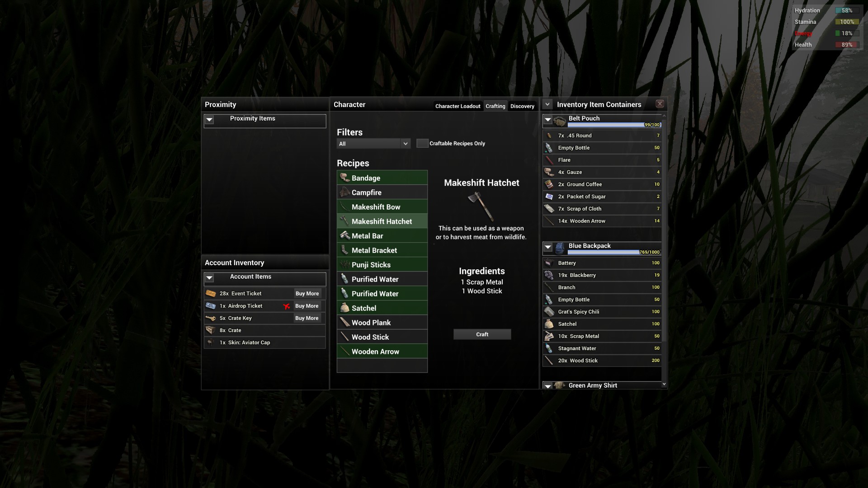
Task: Click the Campfire recipe icon
Action: point(344,192)
